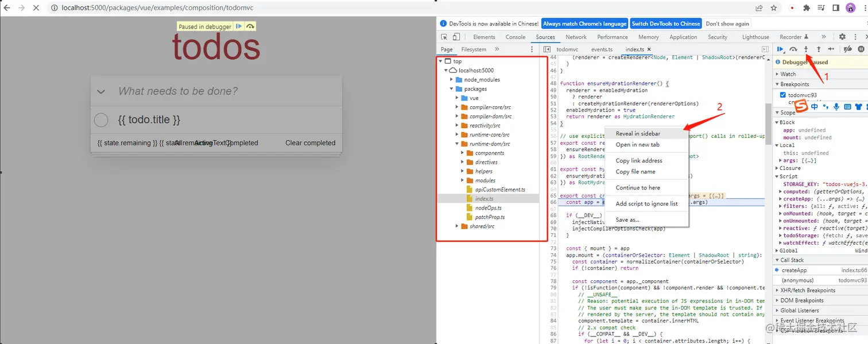
Task: Switch to the Console tab
Action: [515, 37]
